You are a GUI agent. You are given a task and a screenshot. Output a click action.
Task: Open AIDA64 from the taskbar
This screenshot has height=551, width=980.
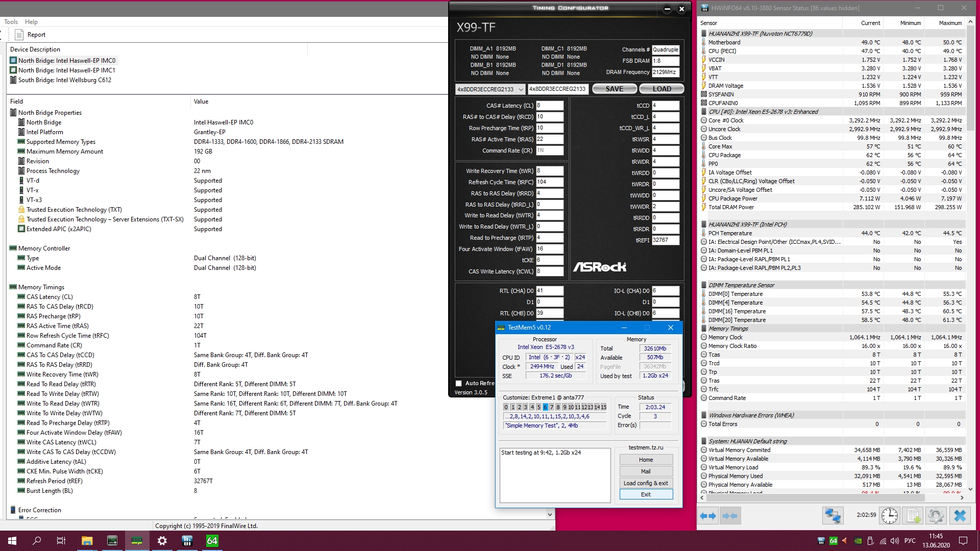(x=212, y=541)
